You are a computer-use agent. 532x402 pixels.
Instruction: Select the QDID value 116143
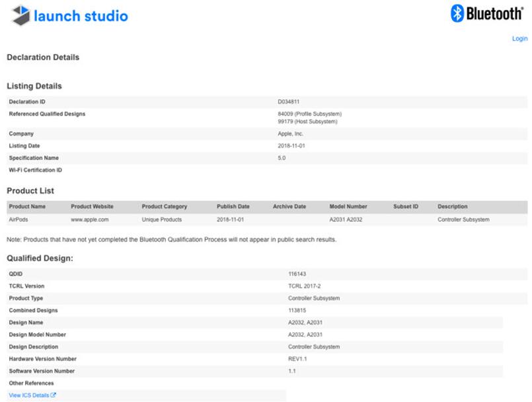(x=297, y=274)
